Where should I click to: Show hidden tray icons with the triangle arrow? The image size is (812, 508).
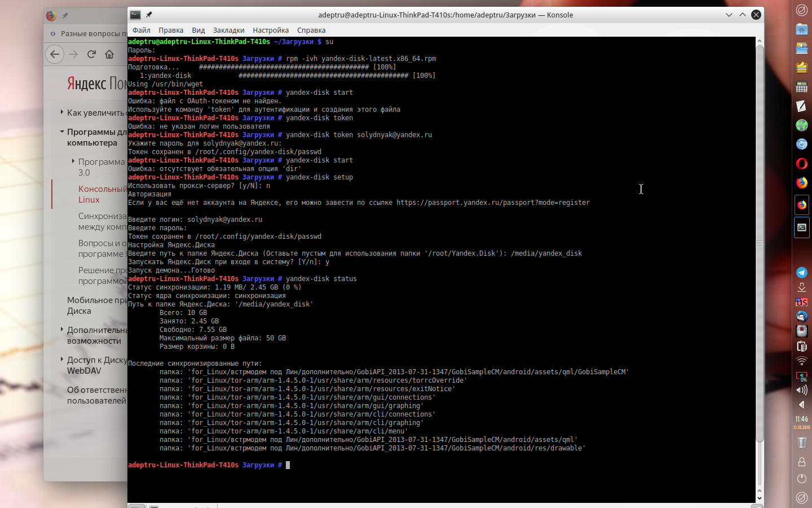click(x=801, y=405)
